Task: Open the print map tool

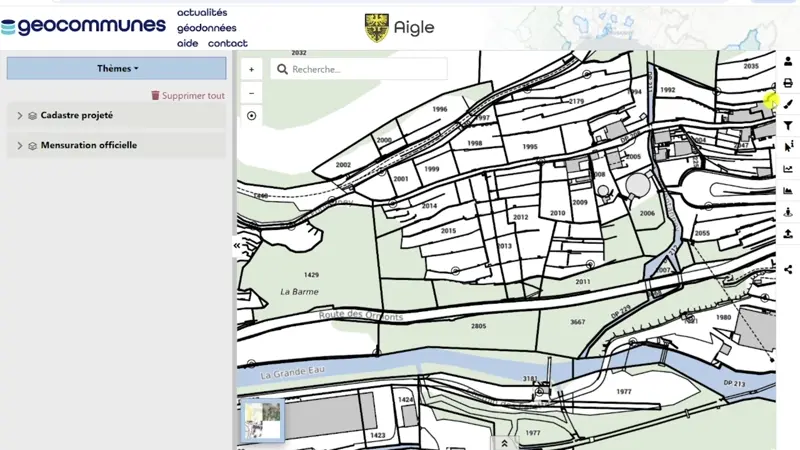Action: [x=788, y=83]
